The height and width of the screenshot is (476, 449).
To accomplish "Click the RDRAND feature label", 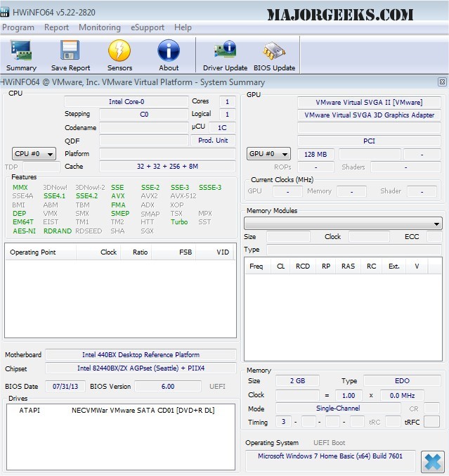I will [x=58, y=231].
